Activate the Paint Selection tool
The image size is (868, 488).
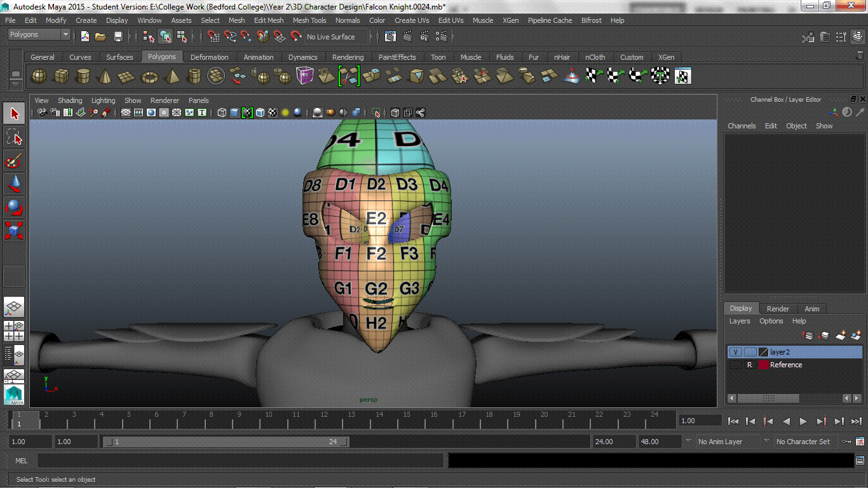click(14, 160)
